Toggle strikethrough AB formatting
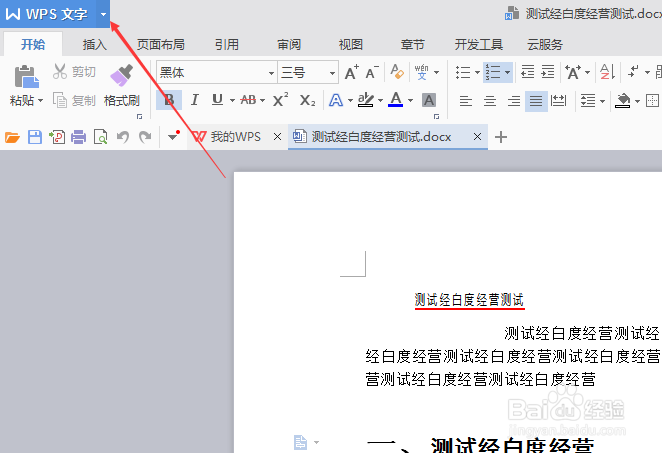 coord(248,100)
